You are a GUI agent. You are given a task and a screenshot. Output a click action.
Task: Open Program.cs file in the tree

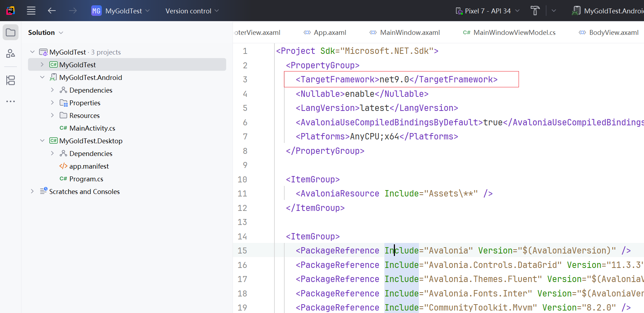pos(86,179)
